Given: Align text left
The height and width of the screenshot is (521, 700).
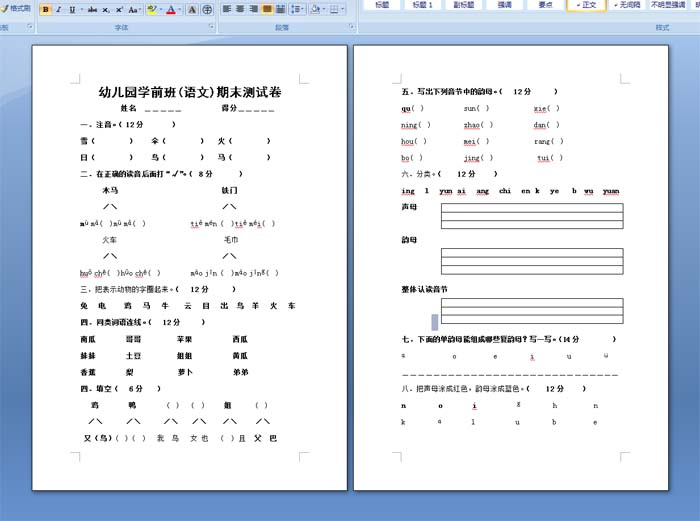Looking at the screenshot, I should tap(227, 9).
